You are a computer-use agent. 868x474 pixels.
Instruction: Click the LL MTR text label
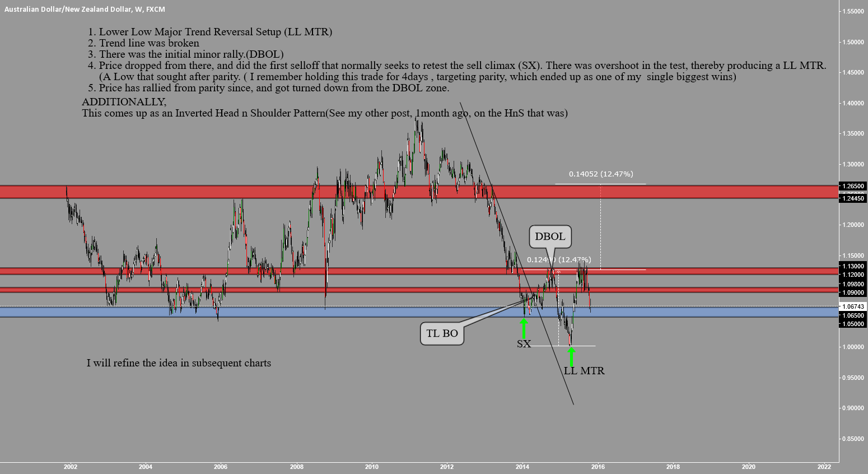click(x=584, y=370)
